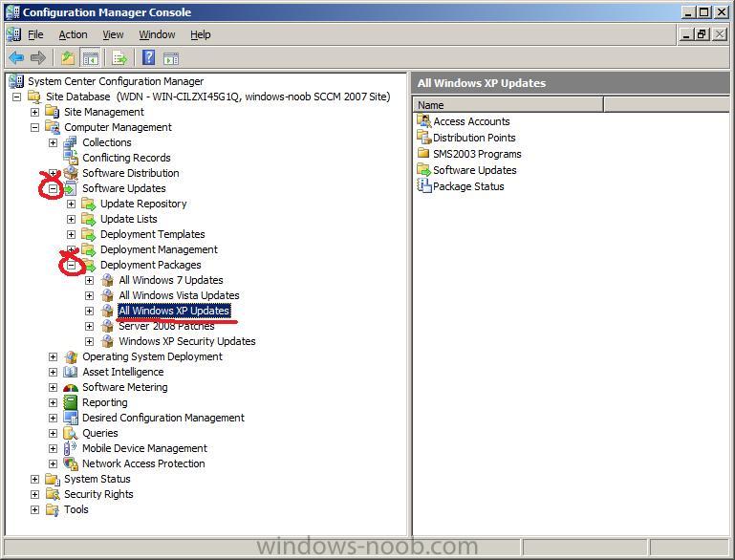Open SMS2003 Programs in results list
The image size is (735, 560).
[x=477, y=154]
